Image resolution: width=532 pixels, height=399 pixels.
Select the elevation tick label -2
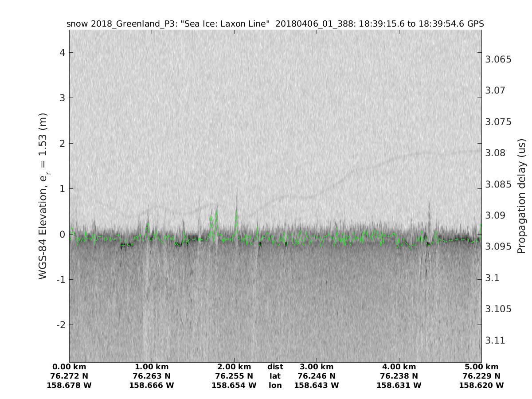tap(60, 325)
